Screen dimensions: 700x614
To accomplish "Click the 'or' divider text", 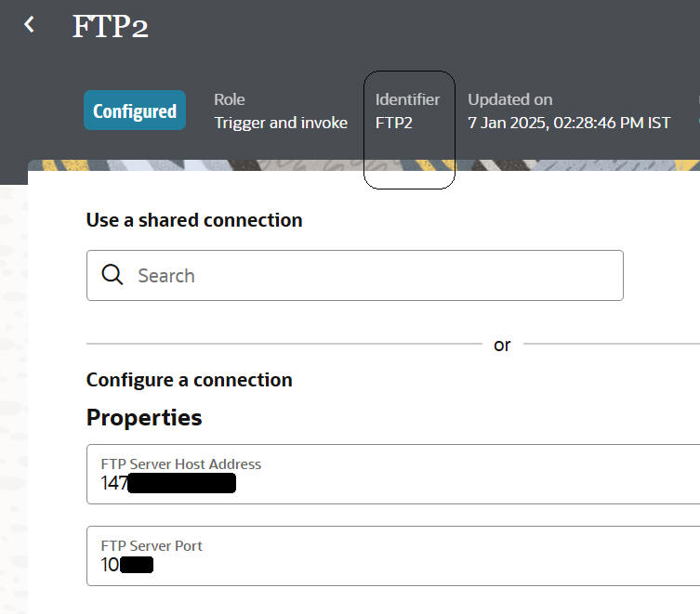I will coord(502,345).
